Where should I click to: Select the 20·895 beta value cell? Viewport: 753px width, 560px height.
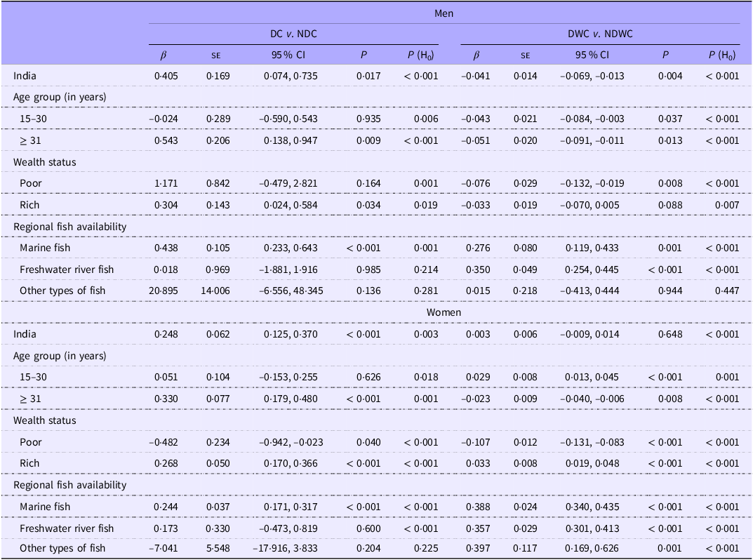pos(164,291)
